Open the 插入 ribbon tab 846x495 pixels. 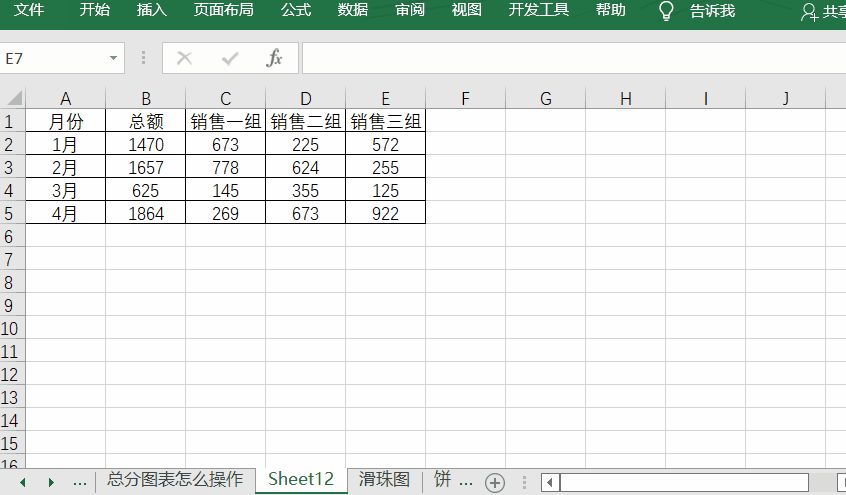tap(152, 10)
